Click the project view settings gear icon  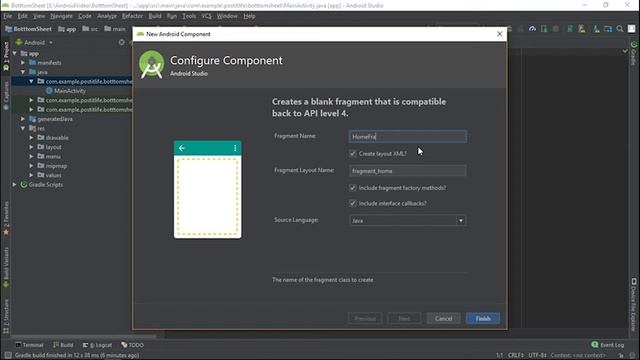point(122,42)
